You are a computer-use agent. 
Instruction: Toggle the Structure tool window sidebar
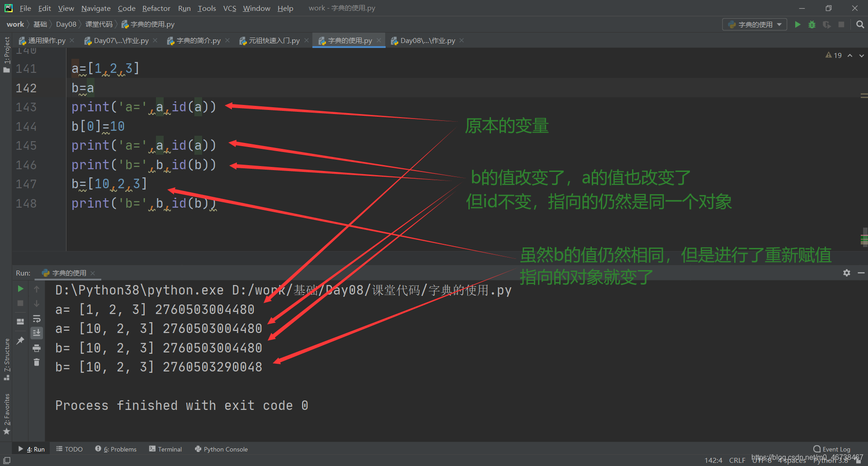click(x=6, y=359)
